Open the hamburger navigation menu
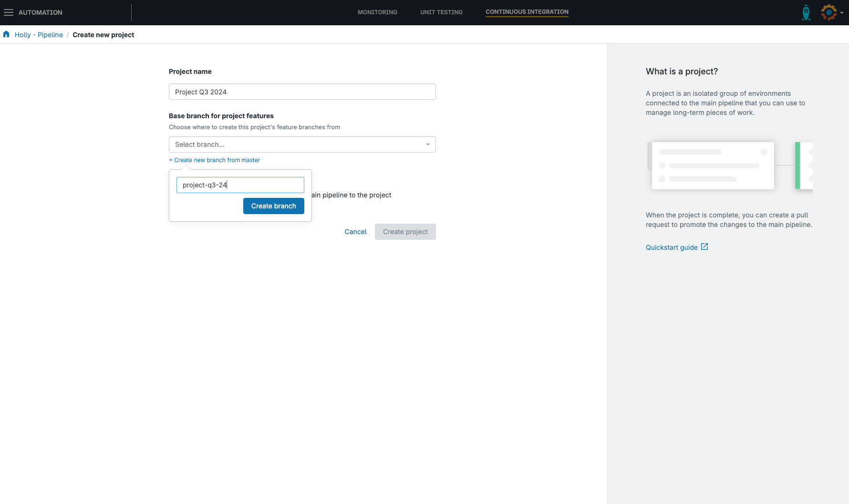849x504 pixels. point(9,12)
